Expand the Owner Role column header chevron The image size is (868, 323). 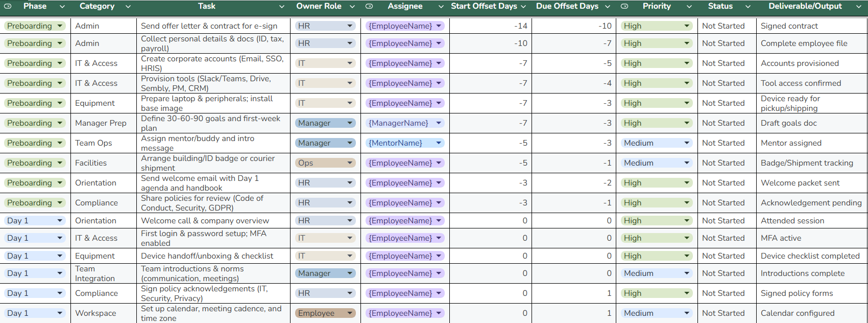coord(352,7)
